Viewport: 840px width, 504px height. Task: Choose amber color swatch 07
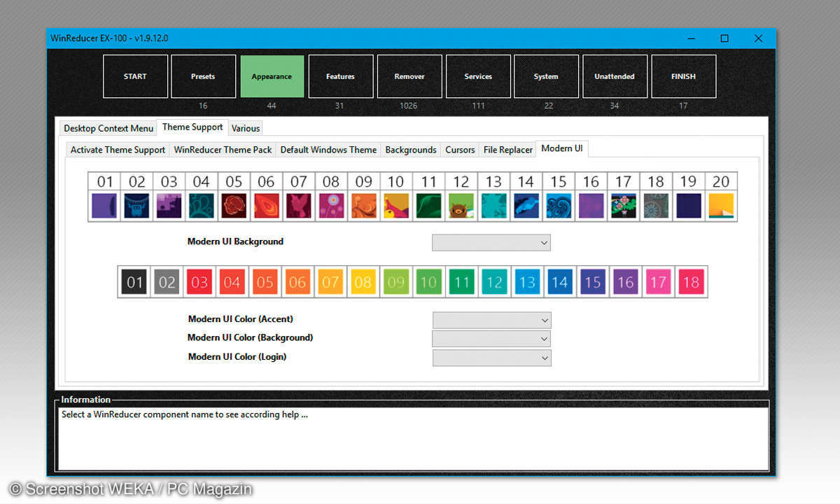tap(330, 282)
